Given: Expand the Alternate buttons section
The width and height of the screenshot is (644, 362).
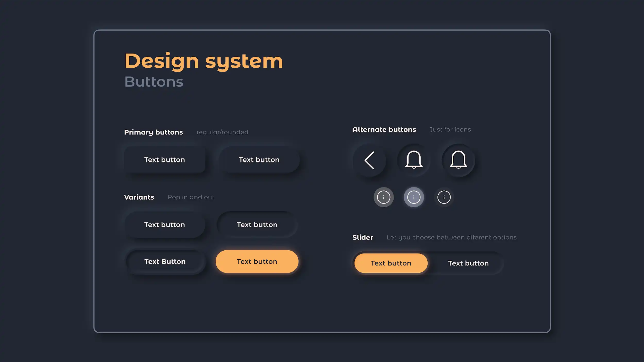Looking at the screenshot, I should (x=384, y=129).
